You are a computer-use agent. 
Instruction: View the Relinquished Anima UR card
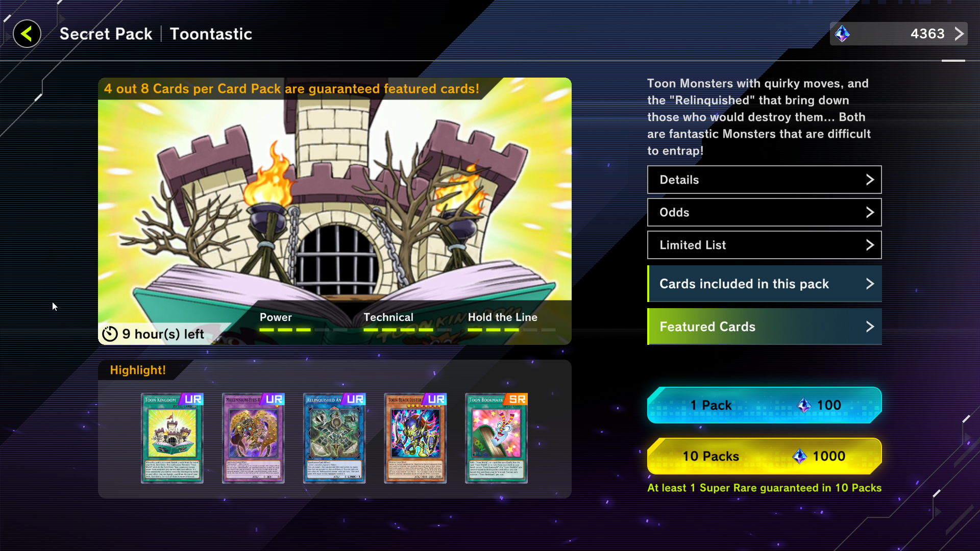[334, 438]
